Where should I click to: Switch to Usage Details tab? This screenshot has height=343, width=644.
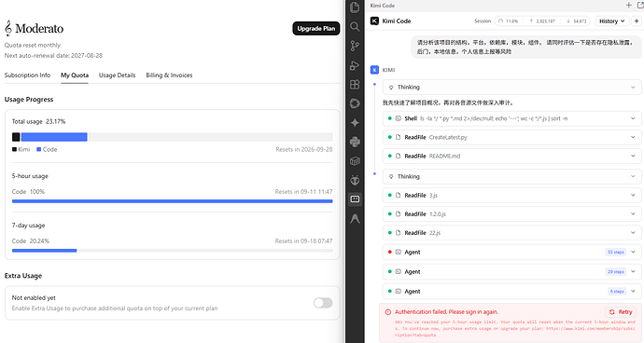(x=117, y=75)
